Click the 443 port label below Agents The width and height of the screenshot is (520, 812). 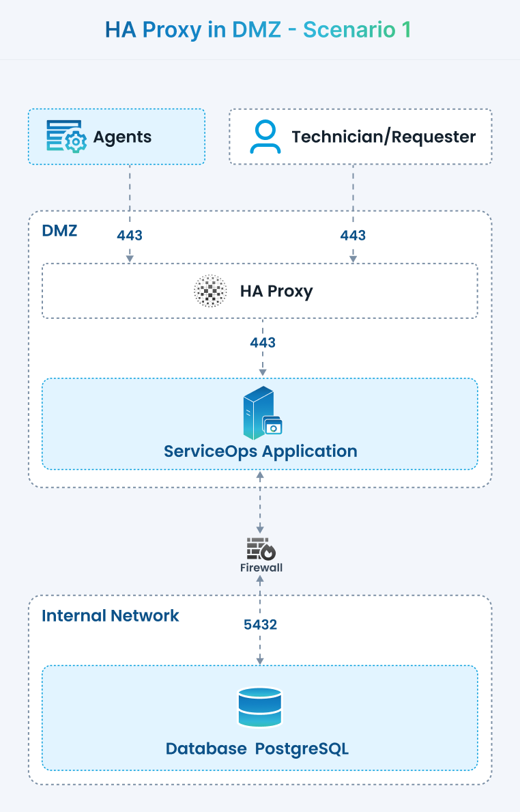(130, 236)
